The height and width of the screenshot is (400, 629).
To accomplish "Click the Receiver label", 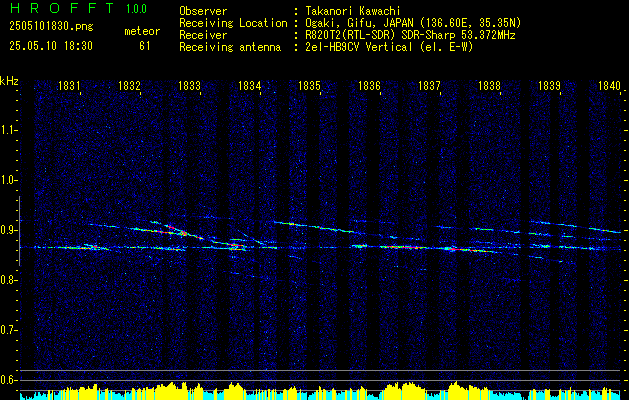I will click(203, 35).
